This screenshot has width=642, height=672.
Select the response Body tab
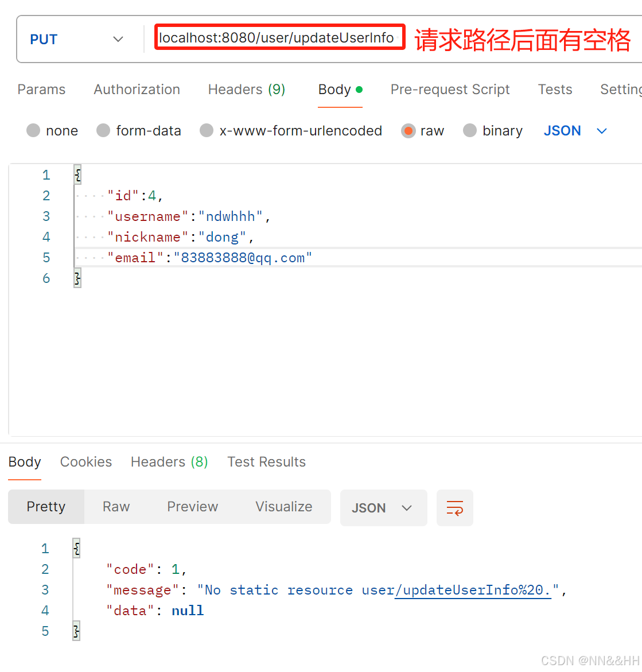[25, 461]
